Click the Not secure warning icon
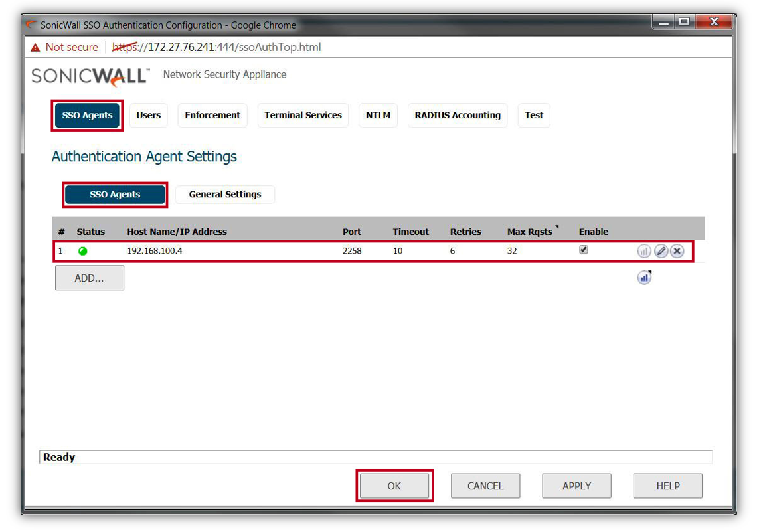The width and height of the screenshot is (761, 532). tap(35, 48)
